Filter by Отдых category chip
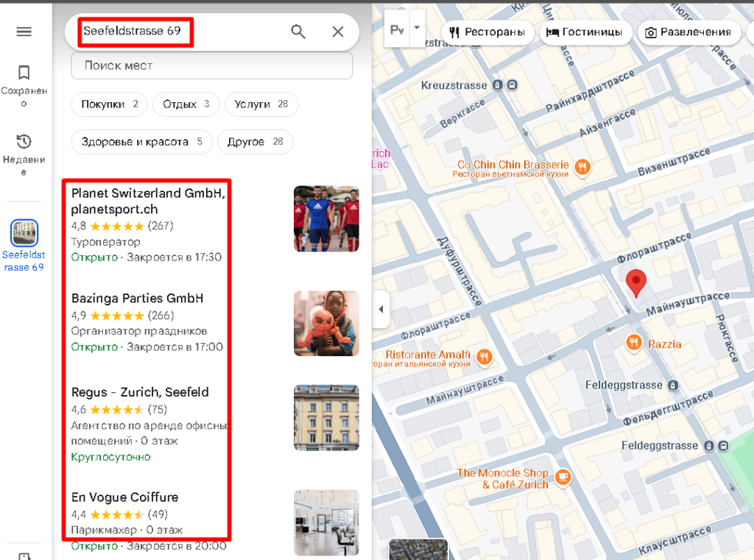Viewport: 754px width, 560px height. tap(186, 104)
